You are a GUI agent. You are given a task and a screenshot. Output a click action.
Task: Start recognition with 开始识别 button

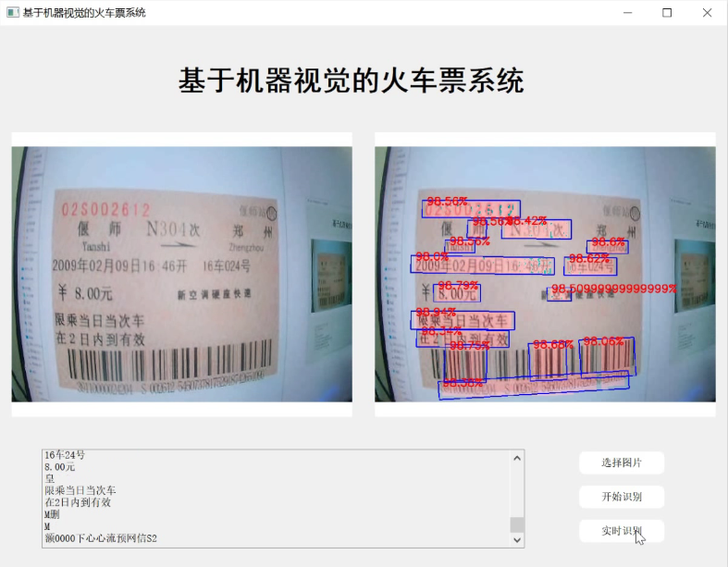pyautogui.click(x=622, y=497)
